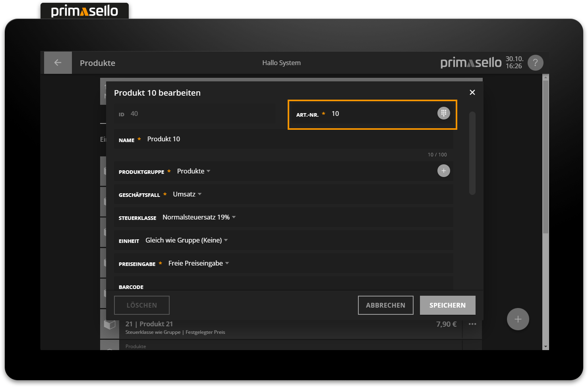Open the help question mark icon

[x=535, y=62]
